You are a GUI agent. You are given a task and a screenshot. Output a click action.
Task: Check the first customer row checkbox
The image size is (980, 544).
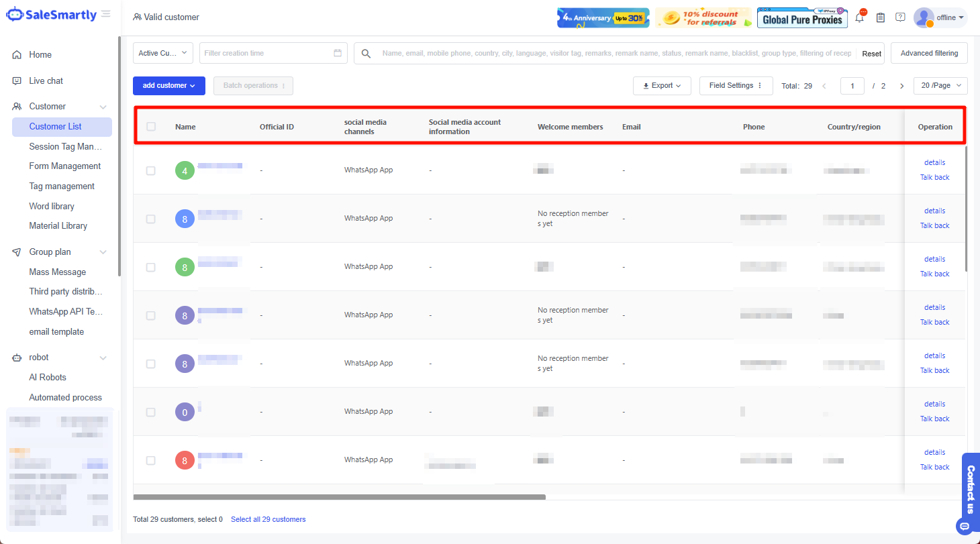pyautogui.click(x=151, y=170)
